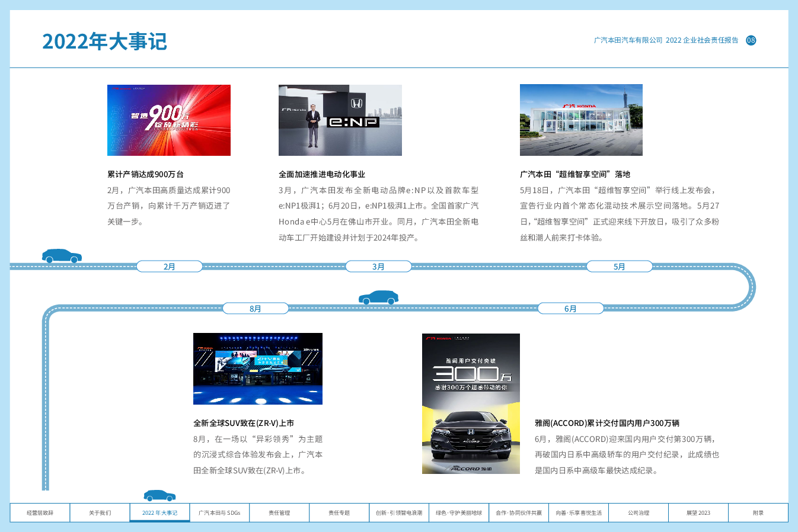Switch to the 公司治理 tab
Viewport: 798px width, 532px height.
coord(639,512)
